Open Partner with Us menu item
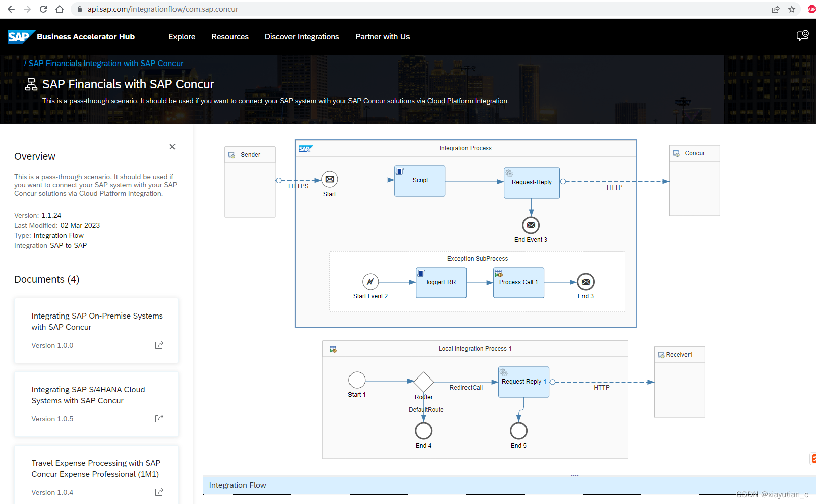 382,37
